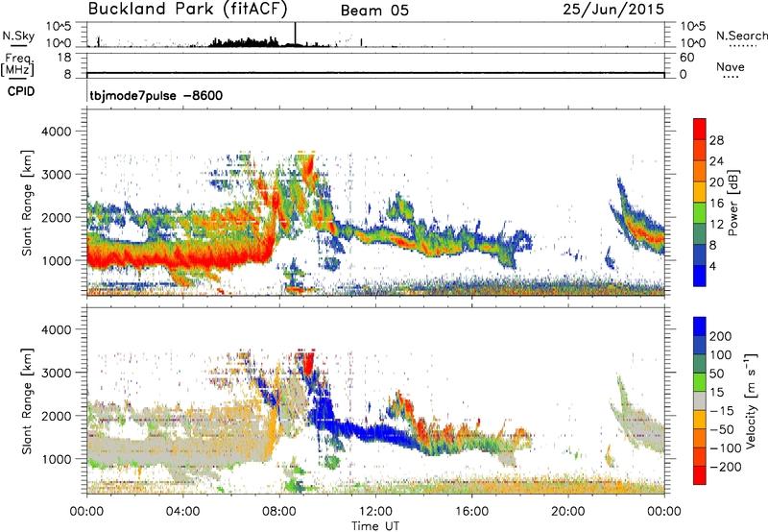Click the "04:00" time tick label

(182, 512)
